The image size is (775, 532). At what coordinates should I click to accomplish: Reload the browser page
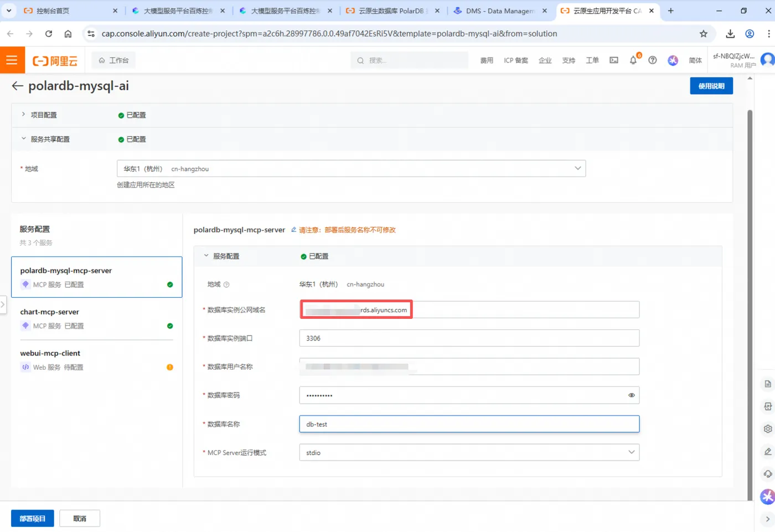(x=49, y=34)
